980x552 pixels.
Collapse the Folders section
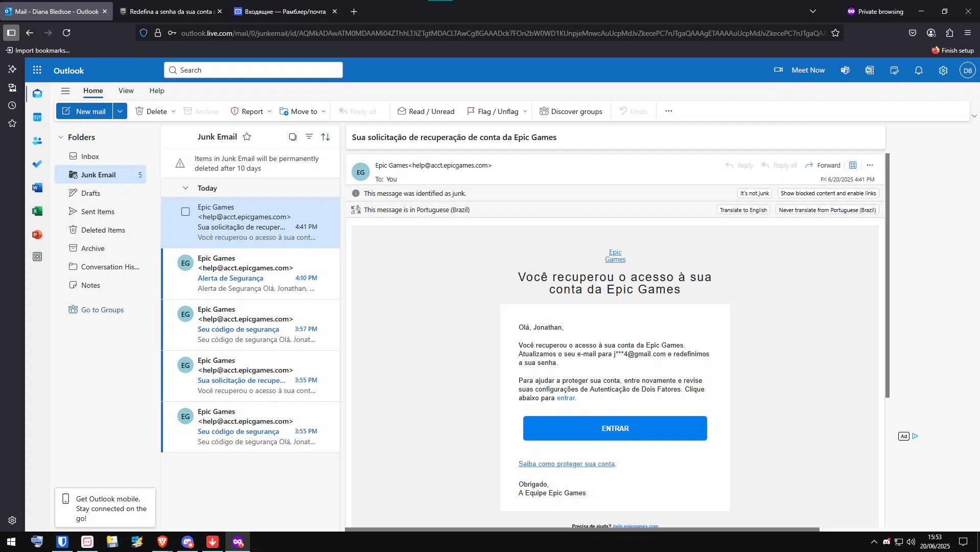tap(61, 137)
